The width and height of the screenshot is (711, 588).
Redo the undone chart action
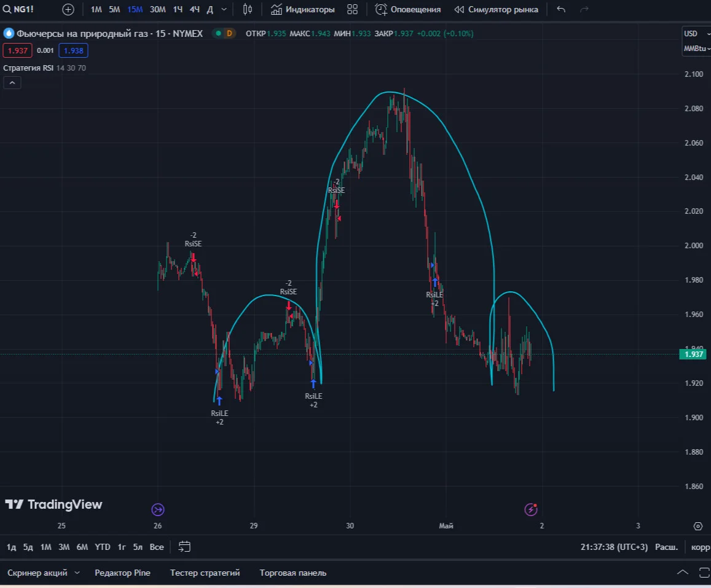tap(584, 9)
